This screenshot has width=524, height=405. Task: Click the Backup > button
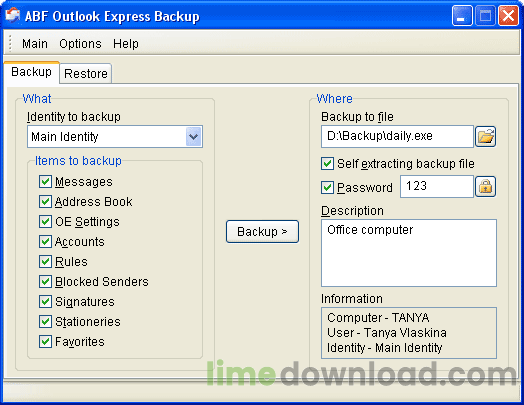click(x=262, y=231)
